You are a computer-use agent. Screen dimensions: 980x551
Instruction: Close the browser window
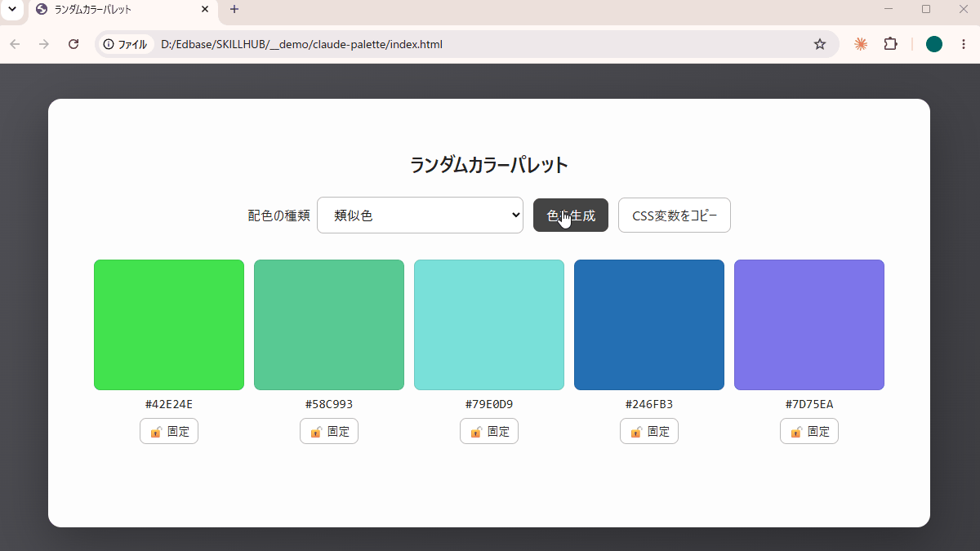pos(963,9)
